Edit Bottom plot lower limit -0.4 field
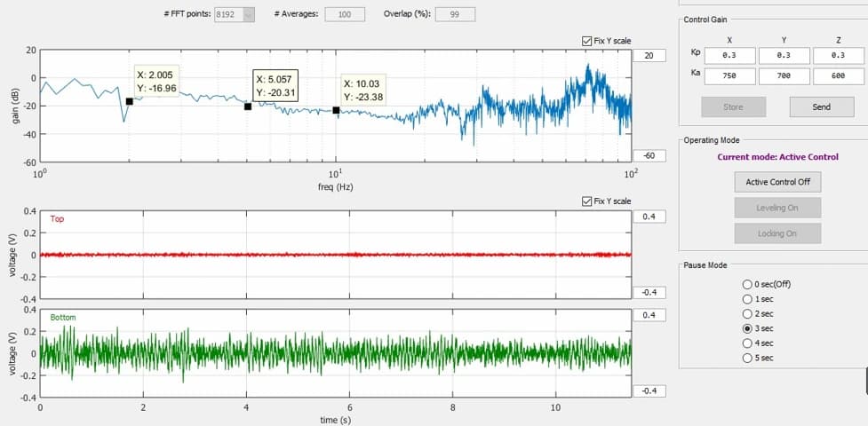Image resolution: width=868 pixels, height=426 pixels. pyautogui.click(x=649, y=391)
